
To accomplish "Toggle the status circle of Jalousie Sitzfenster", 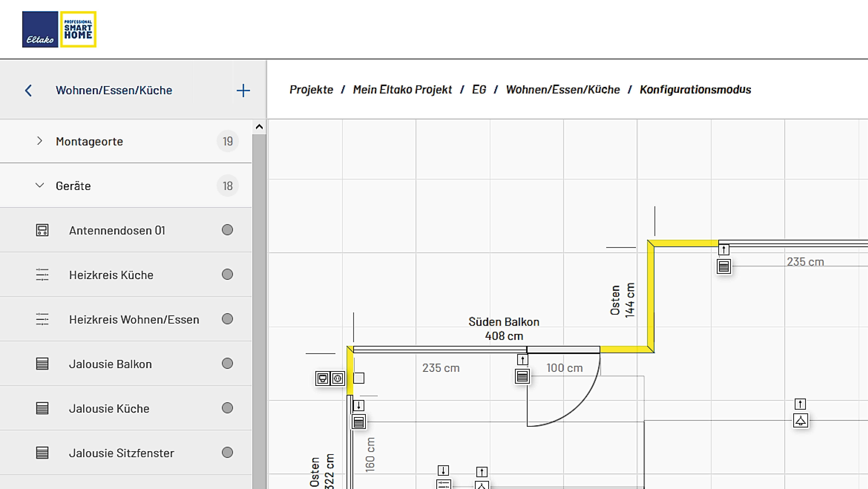I will [227, 452].
